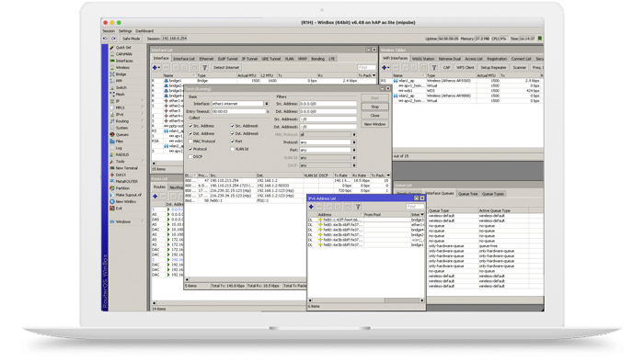Click the redo arrow in the main toolbar
644x362 pixels.
pyautogui.click(x=113, y=39)
